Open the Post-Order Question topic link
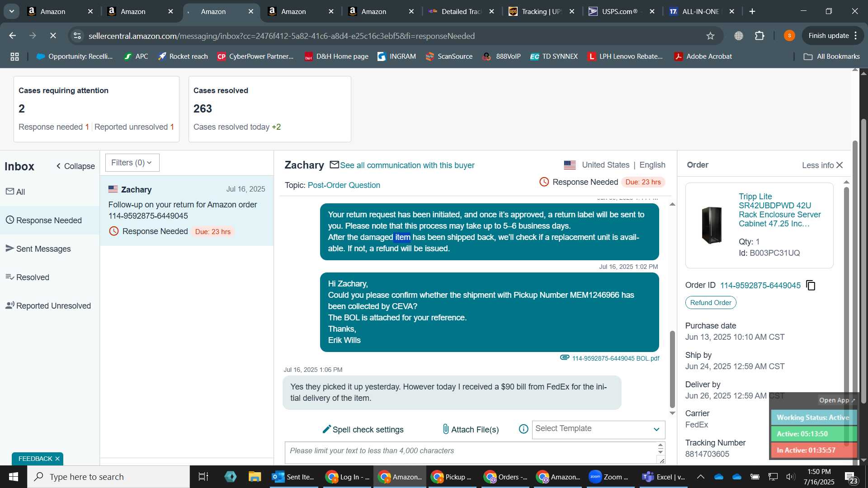Image resolution: width=868 pixels, height=488 pixels. pyautogui.click(x=344, y=185)
